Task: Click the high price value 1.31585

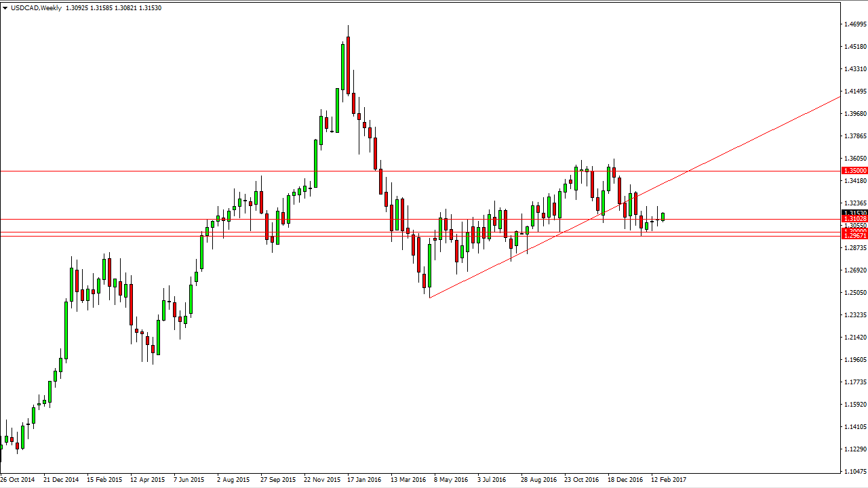Action: 102,8
